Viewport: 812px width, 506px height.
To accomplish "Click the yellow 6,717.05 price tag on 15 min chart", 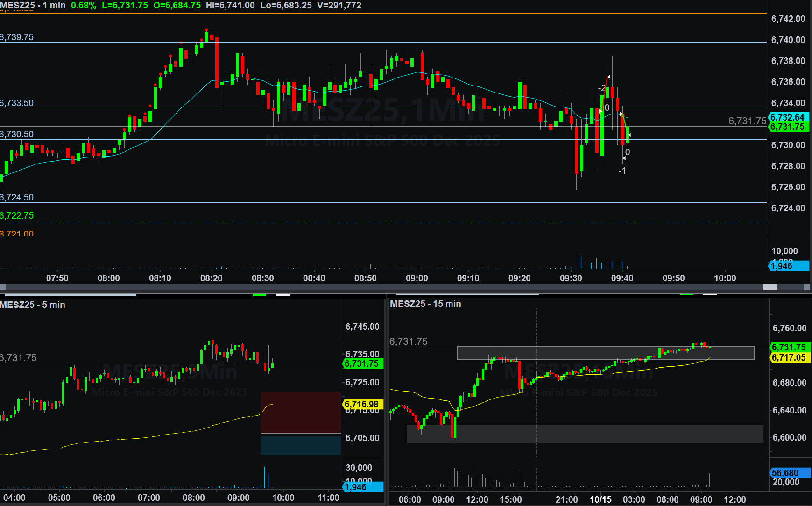I will (789, 357).
